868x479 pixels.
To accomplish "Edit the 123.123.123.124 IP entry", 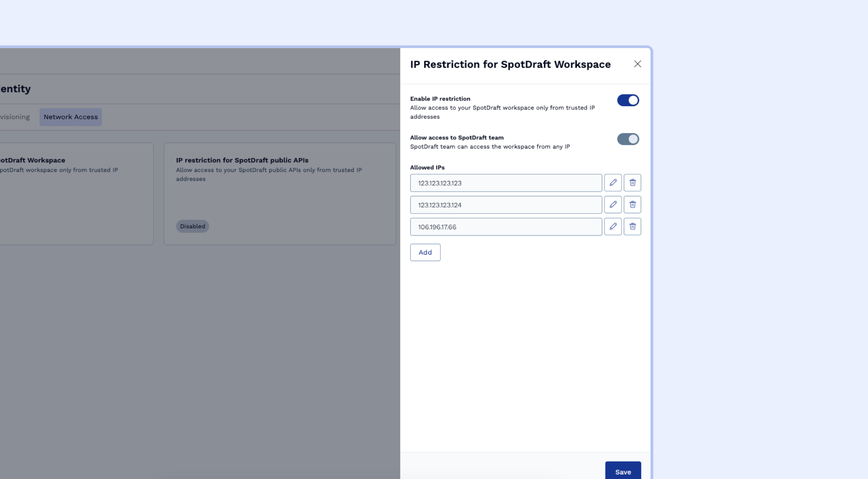I will coord(613,205).
